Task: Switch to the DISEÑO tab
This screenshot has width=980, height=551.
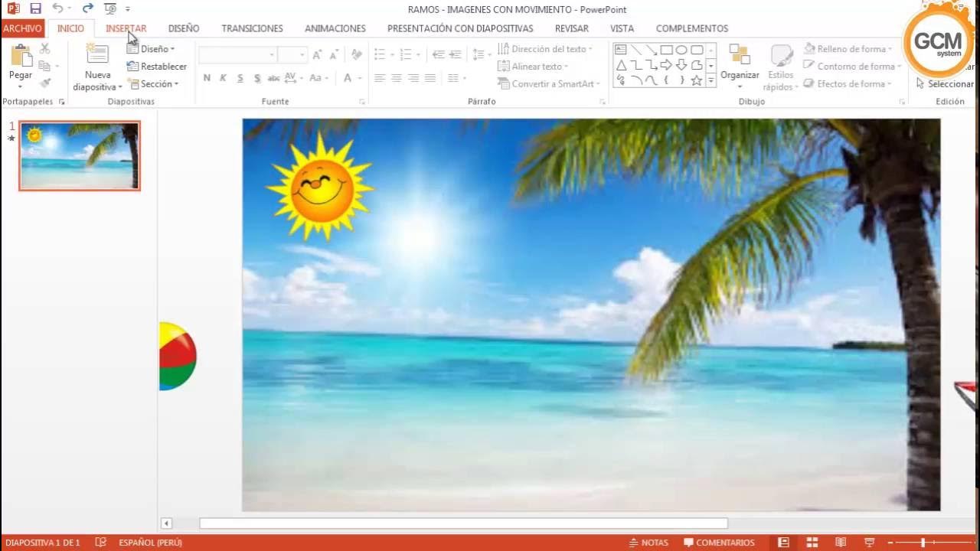Action: pyautogui.click(x=184, y=28)
